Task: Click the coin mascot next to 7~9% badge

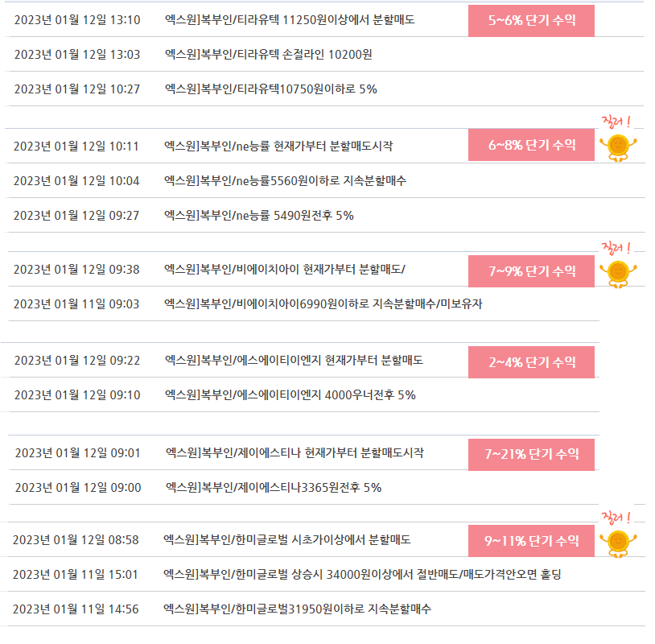Action: [x=618, y=274]
